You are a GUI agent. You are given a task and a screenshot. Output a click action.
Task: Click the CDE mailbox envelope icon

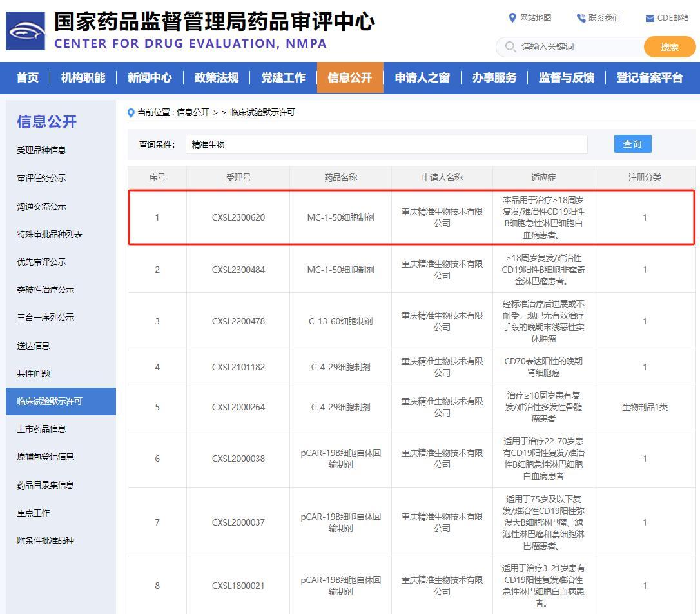click(x=650, y=18)
